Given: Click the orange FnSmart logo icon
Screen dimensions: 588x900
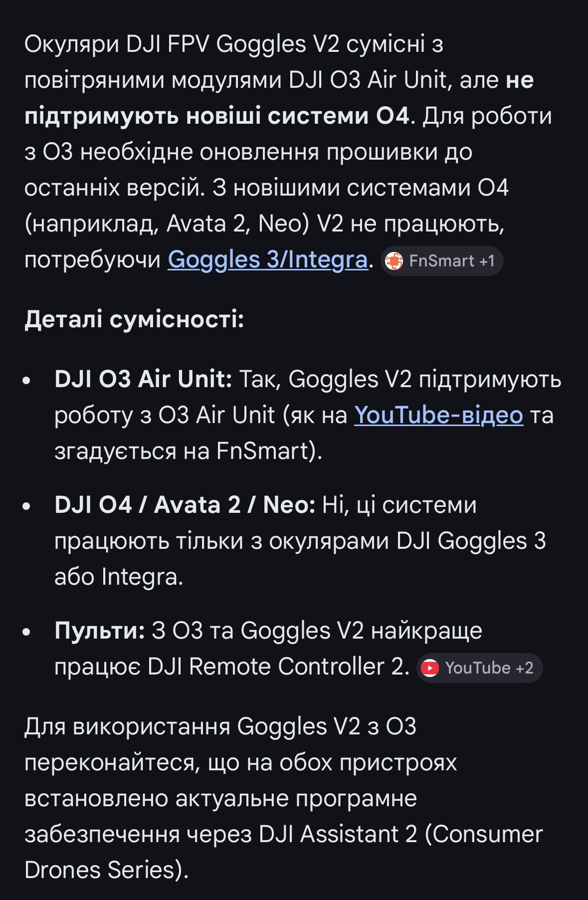Looking at the screenshot, I should coord(394,261).
